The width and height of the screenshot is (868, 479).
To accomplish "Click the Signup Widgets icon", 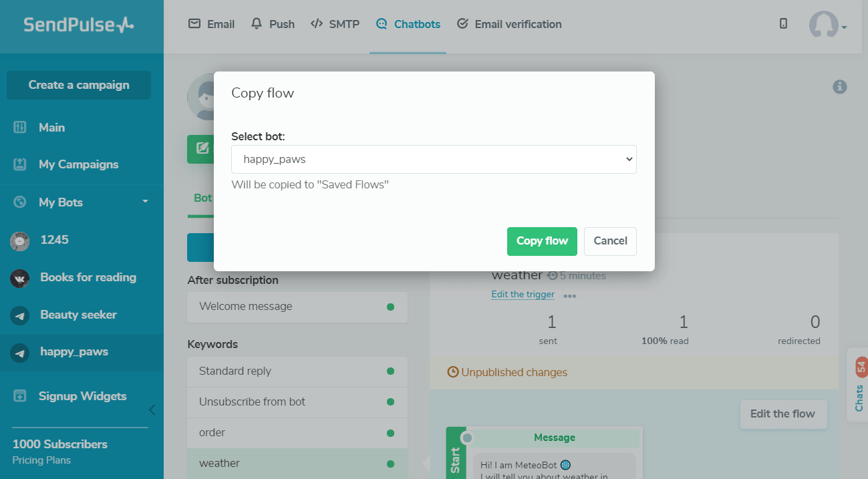I will tap(20, 396).
